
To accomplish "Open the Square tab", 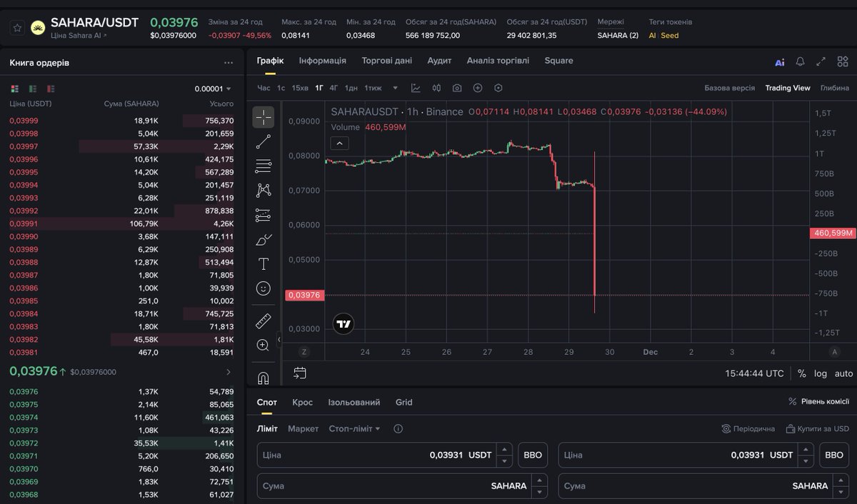I will [x=558, y=61].
